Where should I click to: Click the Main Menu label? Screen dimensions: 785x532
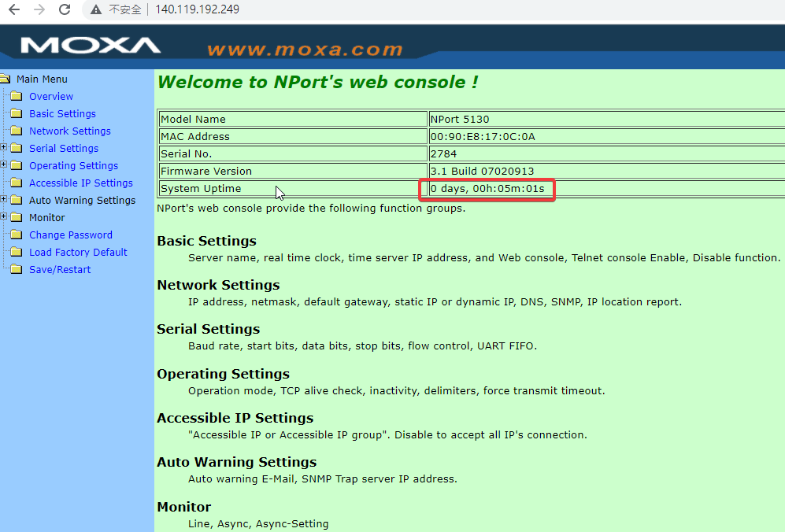(x=42, y=79)
